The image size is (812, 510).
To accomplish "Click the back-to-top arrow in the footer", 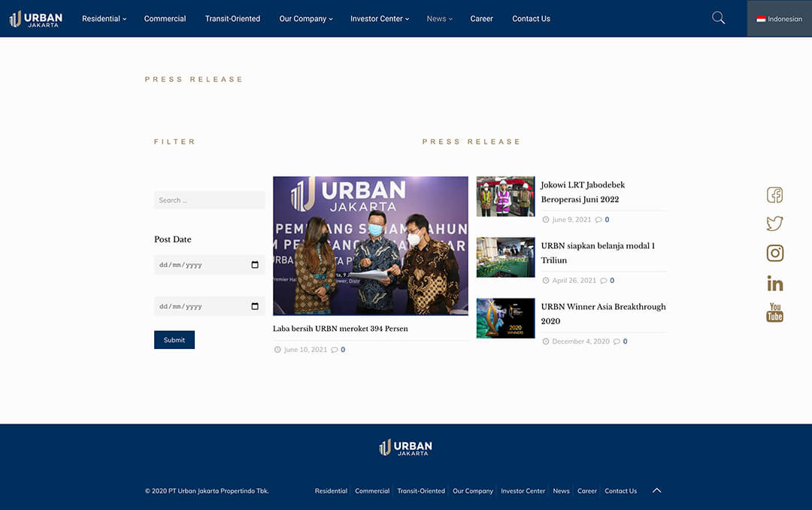I will click(x=656, y=490).
